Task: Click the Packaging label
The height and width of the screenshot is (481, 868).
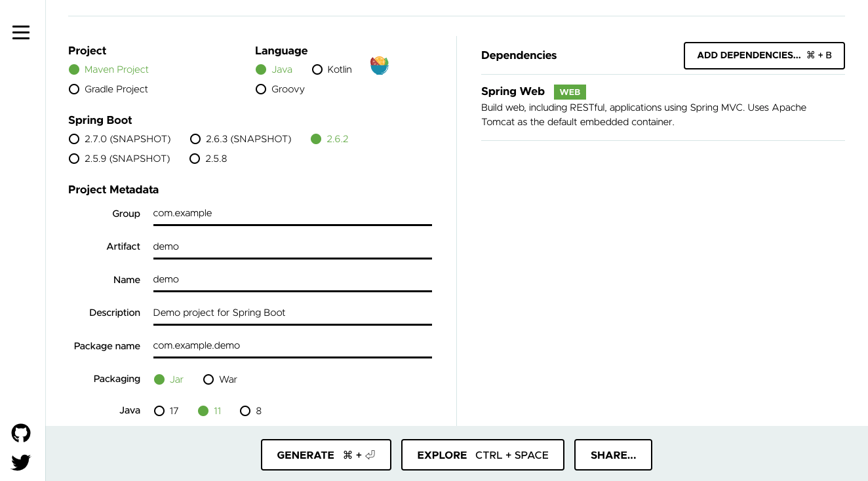Action: [117, 379]
